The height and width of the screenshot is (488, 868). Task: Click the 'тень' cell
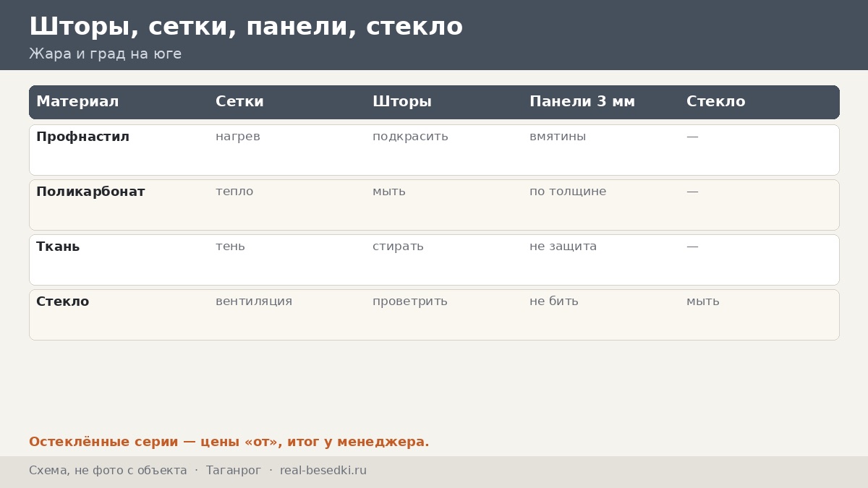point(230,247)
